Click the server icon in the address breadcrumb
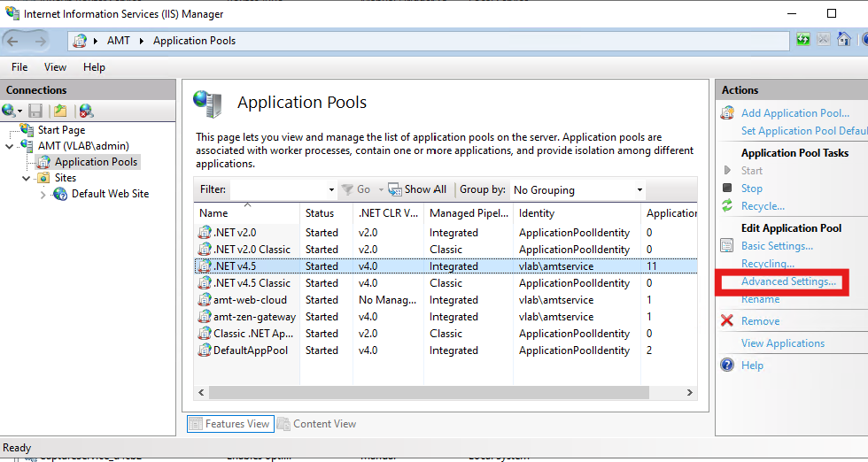This screenshot has width=868, height=462. coord(81,41)
